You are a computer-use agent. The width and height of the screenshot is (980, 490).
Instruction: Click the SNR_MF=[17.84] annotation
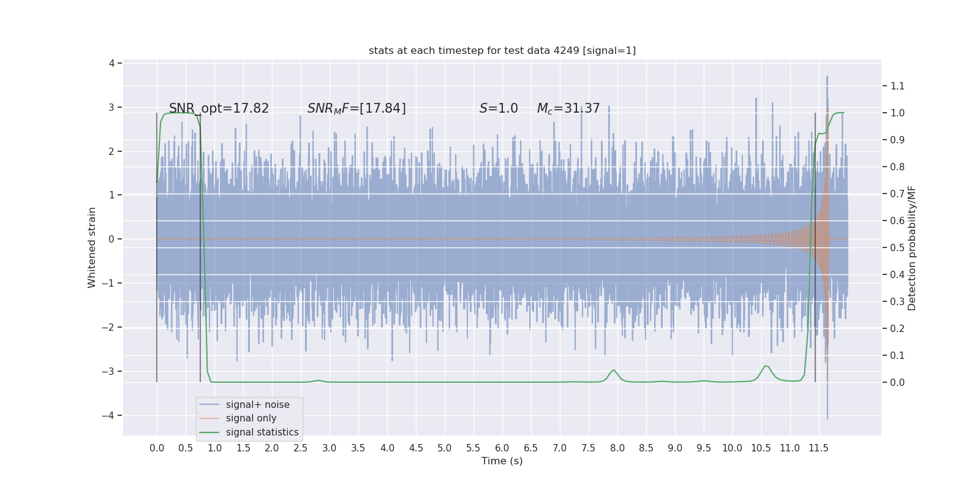click(x=356, y=108)
